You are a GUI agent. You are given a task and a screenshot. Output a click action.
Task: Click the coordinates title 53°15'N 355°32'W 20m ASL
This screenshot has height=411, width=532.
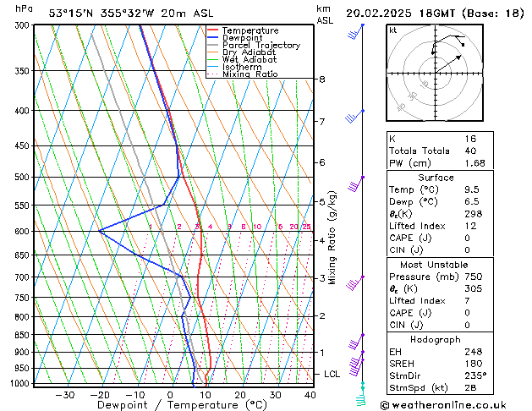(x=131, y=14)
